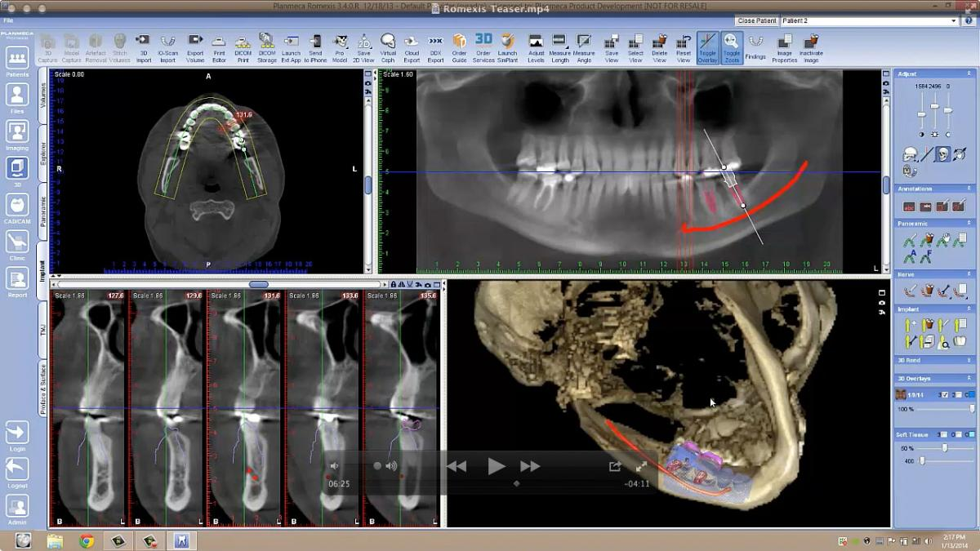Play the Romexis Teaser video
This screenshot has height=551, width=980.
coord(496,466)
